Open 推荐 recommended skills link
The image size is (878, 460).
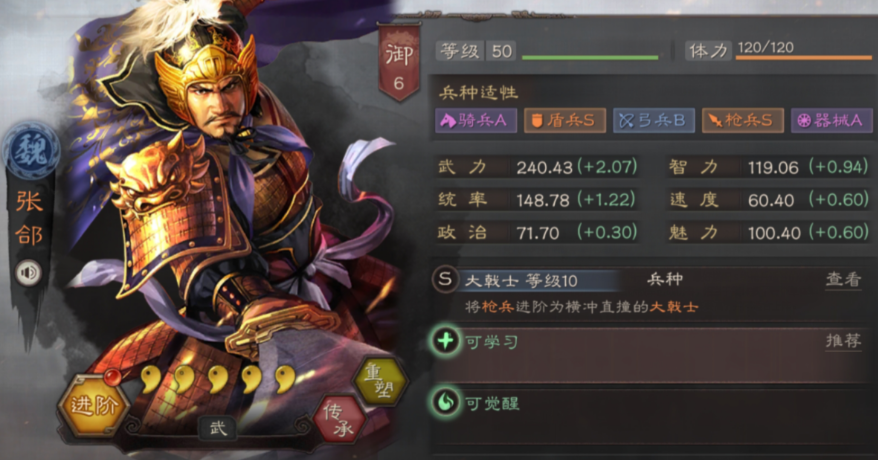coord(843,340)
